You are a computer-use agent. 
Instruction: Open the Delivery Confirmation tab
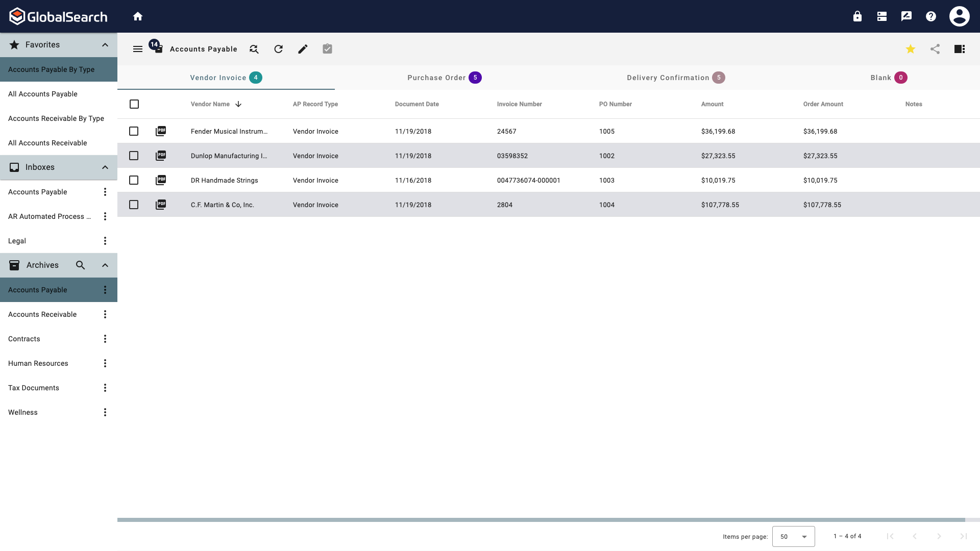point(675,78)
